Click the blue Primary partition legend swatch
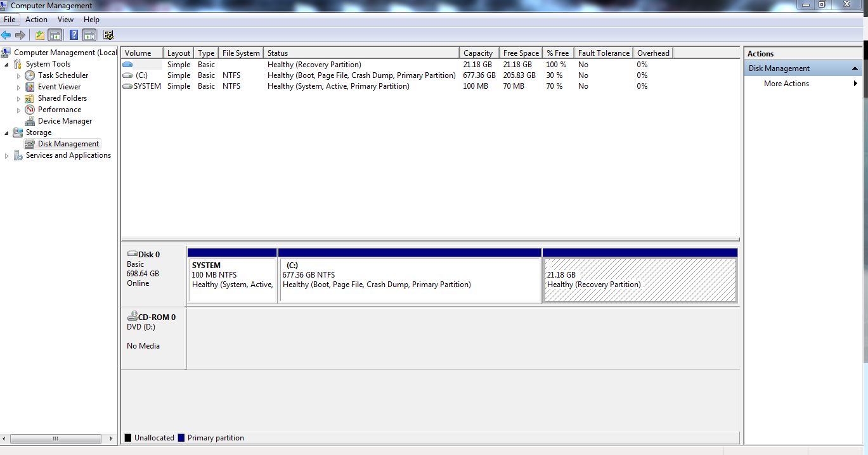 coord(181,438)
